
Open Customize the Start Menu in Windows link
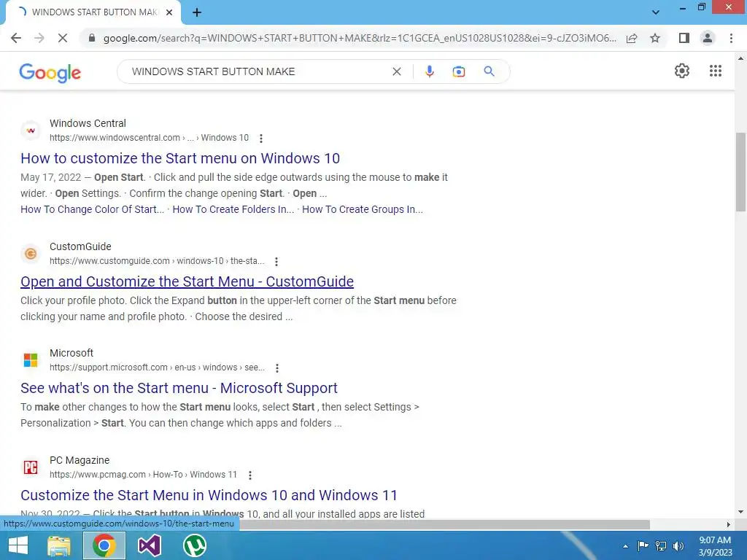click(x=209, y=495)
